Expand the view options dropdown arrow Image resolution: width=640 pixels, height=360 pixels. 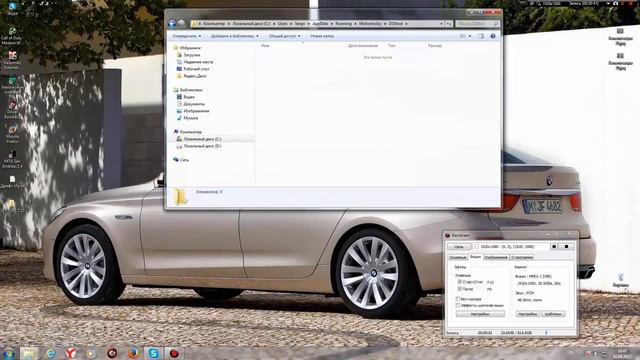pyautogui.click(x=469, y=36)
